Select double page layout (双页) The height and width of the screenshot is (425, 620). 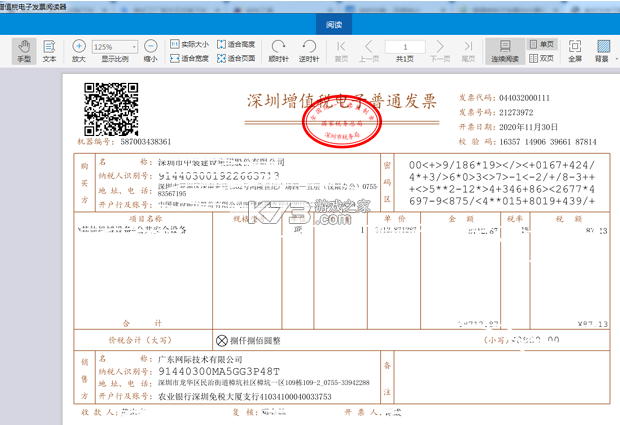coord(542,59)
